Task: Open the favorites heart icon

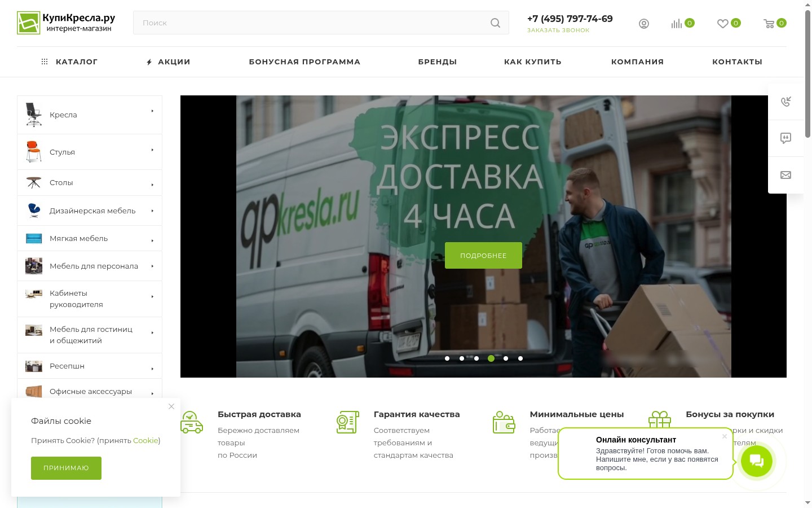Action: [x=722, y=24]
